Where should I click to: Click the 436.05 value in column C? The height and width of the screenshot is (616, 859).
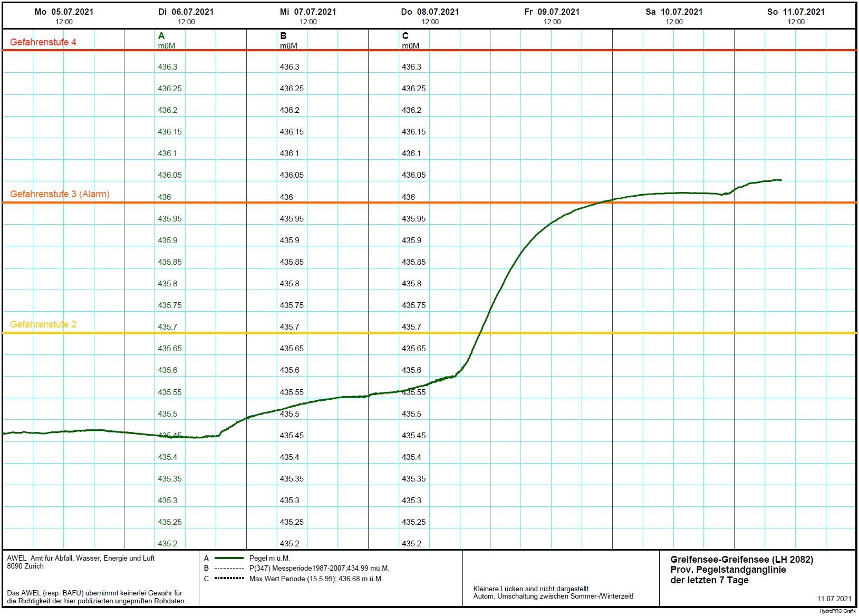pos(414,175)
